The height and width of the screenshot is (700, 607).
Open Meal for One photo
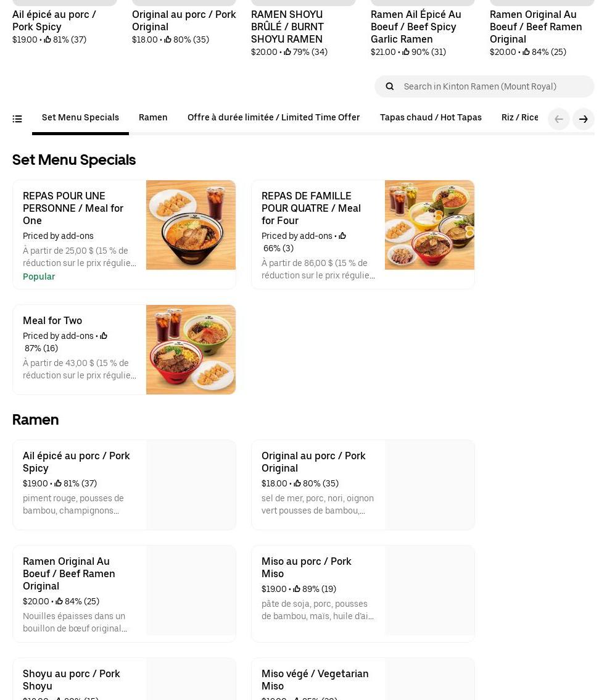click(x=191, y=225)
